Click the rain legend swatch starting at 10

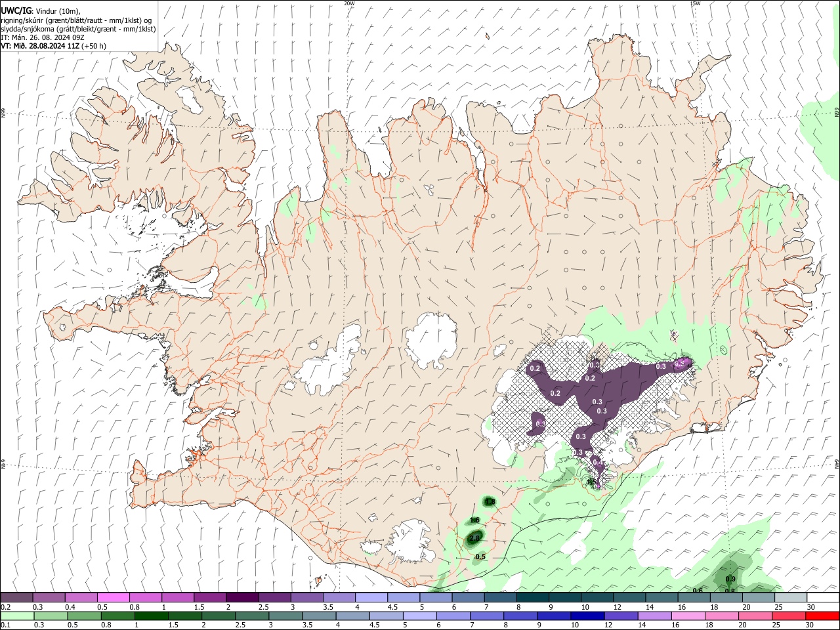point(586,616)
